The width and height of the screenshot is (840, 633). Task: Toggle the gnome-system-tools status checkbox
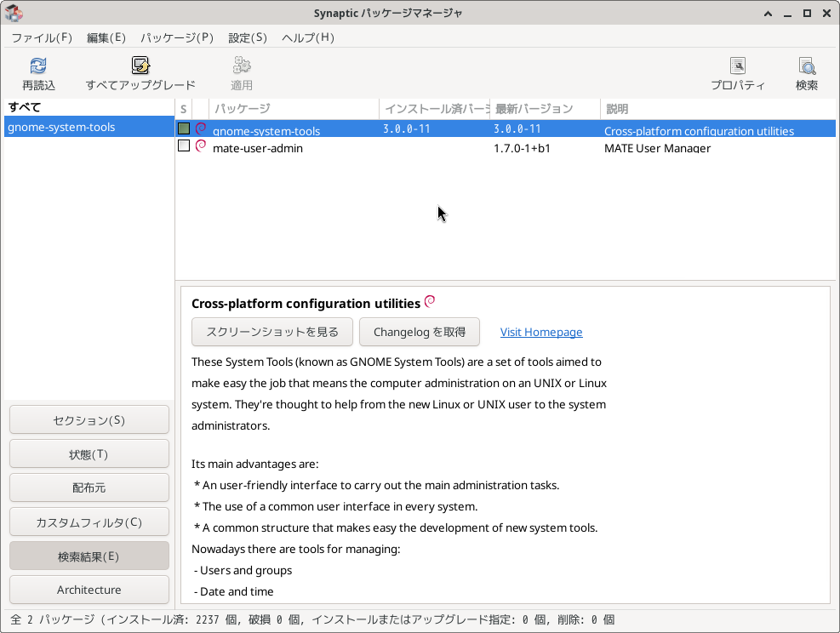184,128
